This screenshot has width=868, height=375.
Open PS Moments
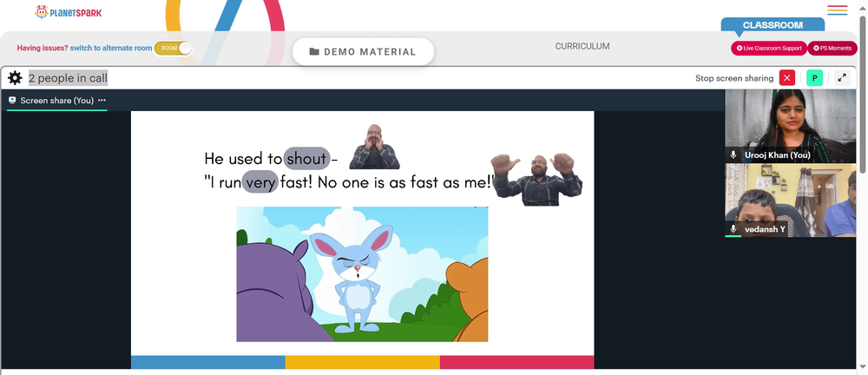[832, 49]
